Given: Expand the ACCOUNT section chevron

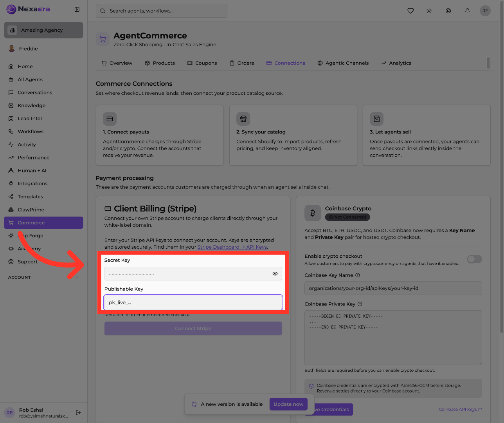Looking at the screenshot, I should pyautogui.click(x=77, y=277).
